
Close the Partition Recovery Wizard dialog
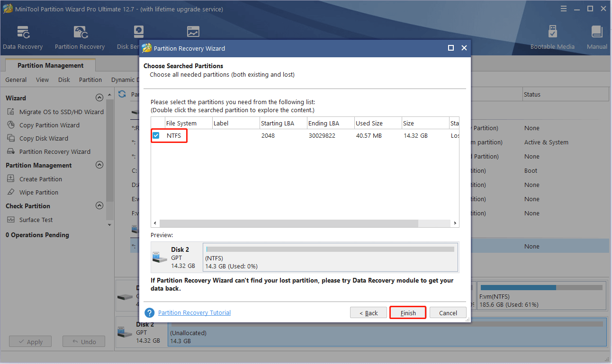pos(464,48)
